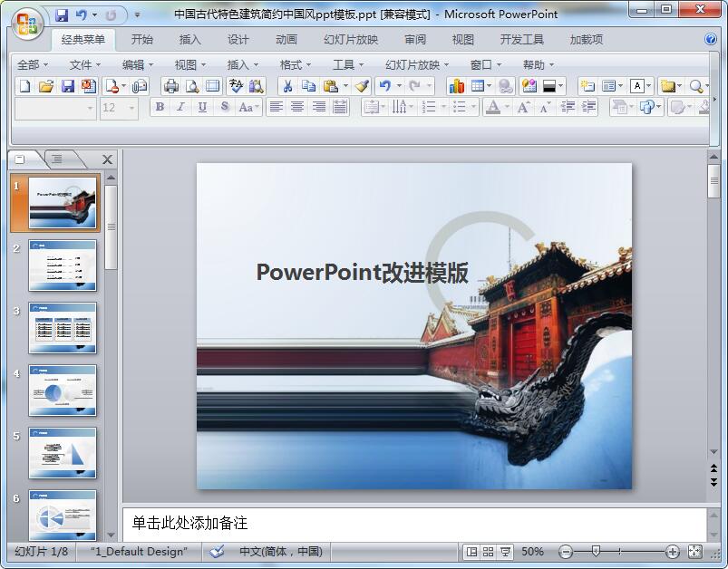Screen dimensions: 728x569
Task: Click the zoom out minus button
Action: (x=566, y=552)
